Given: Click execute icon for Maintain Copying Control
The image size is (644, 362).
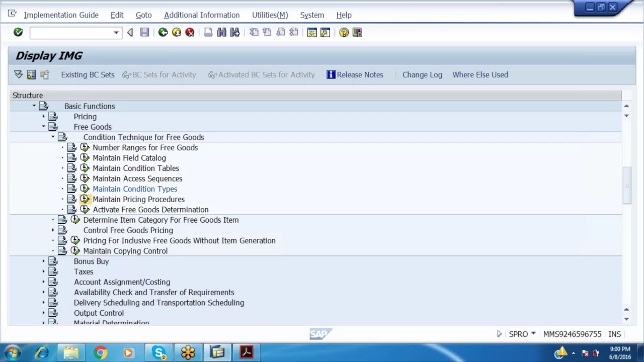Looking at the screenshot, I should [75, 251].
